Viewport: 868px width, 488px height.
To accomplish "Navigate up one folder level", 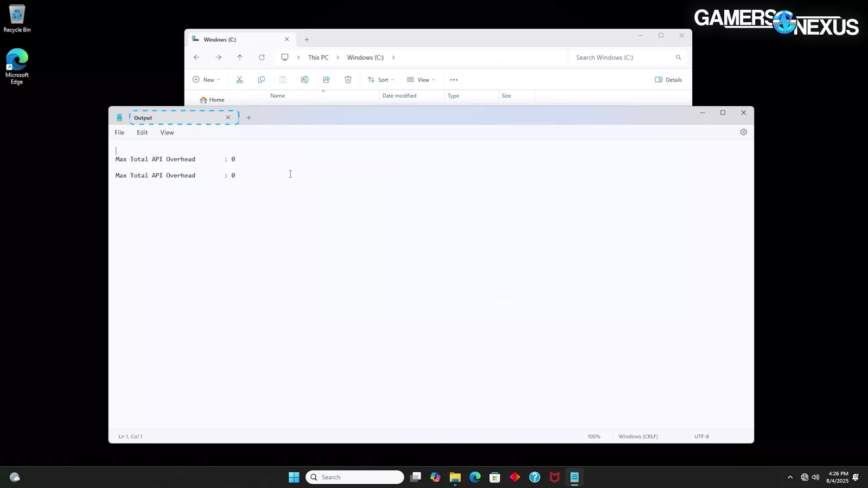I will [x=240, y=57].
